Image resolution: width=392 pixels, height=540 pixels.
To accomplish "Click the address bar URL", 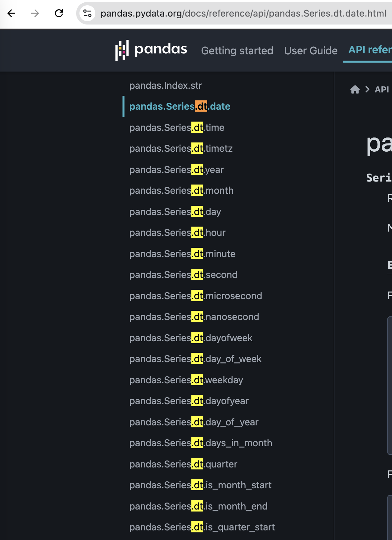I will [x=243, y=13].
